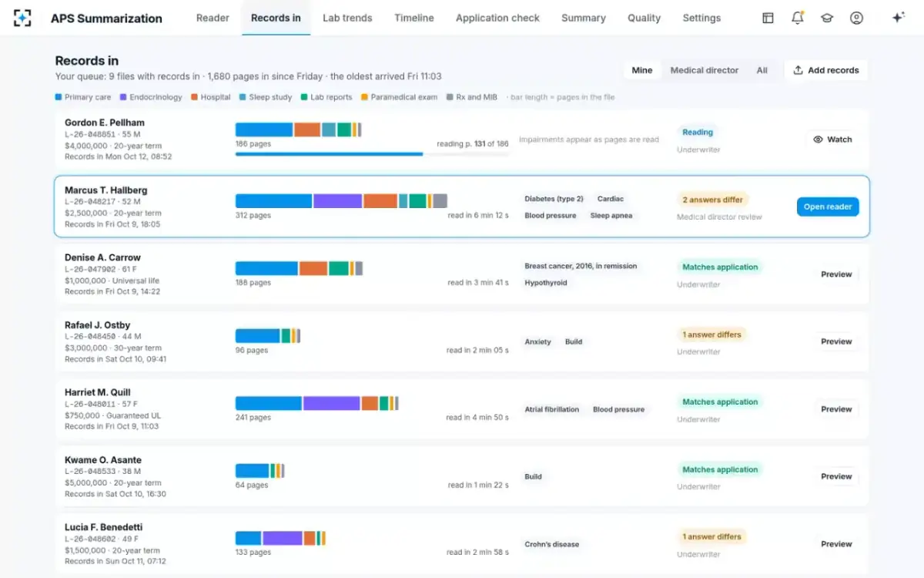The height and width of the screenshot is (578, 924).
Task: Preview Denise A. Carrow's records
Action: (836, 274)
